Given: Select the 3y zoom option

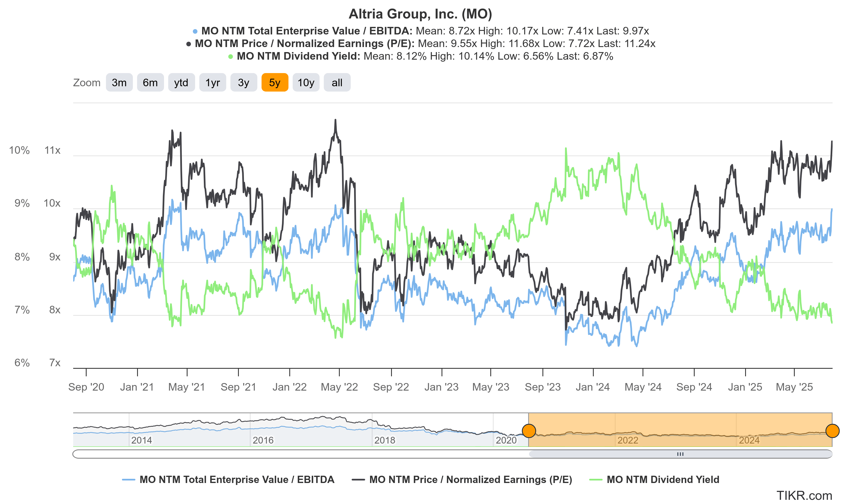Looking at the screenshot, I should (x=244, y=82).
